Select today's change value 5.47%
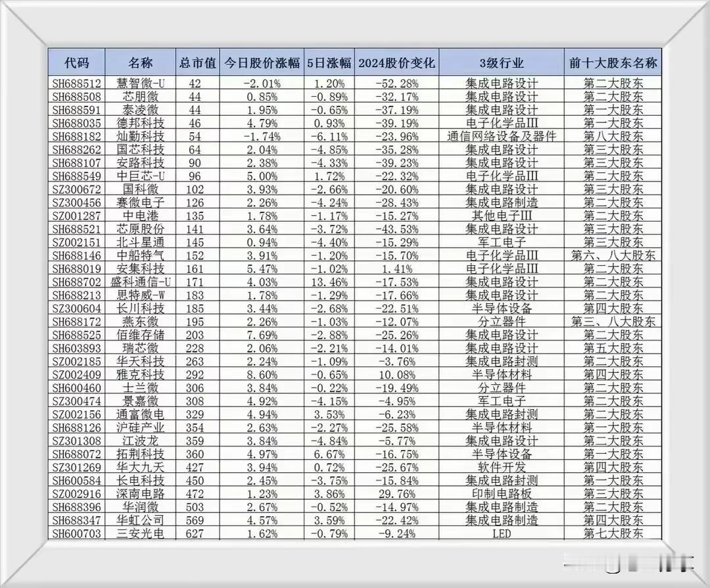The height and width of the screenshot is (588, 710). [x=262, y=268]
